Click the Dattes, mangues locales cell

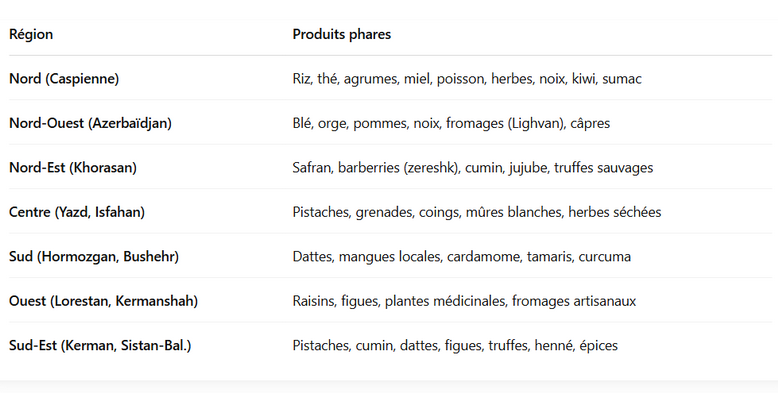point(461,257)
